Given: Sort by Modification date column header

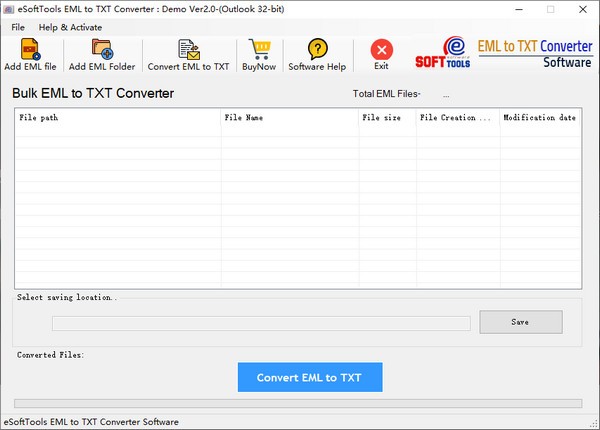Looking at the screenshot, I should coord(540,118).
